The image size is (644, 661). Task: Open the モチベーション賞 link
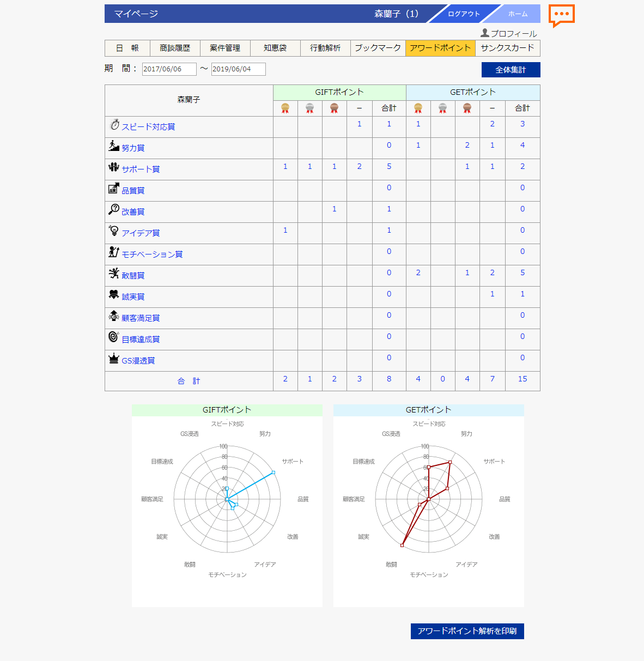coord(152,254)
